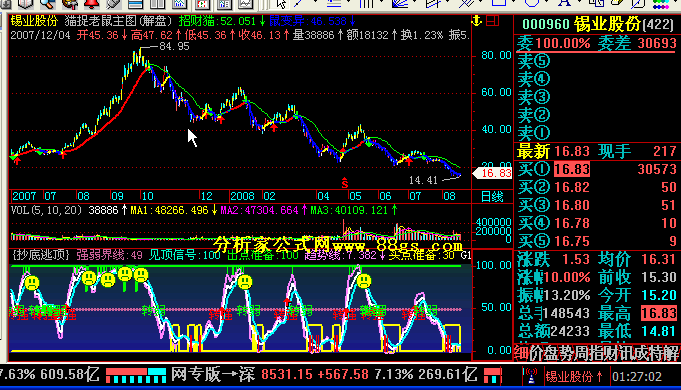
Task: Choose the text annotation A tool
Action: tap(564, 3)
